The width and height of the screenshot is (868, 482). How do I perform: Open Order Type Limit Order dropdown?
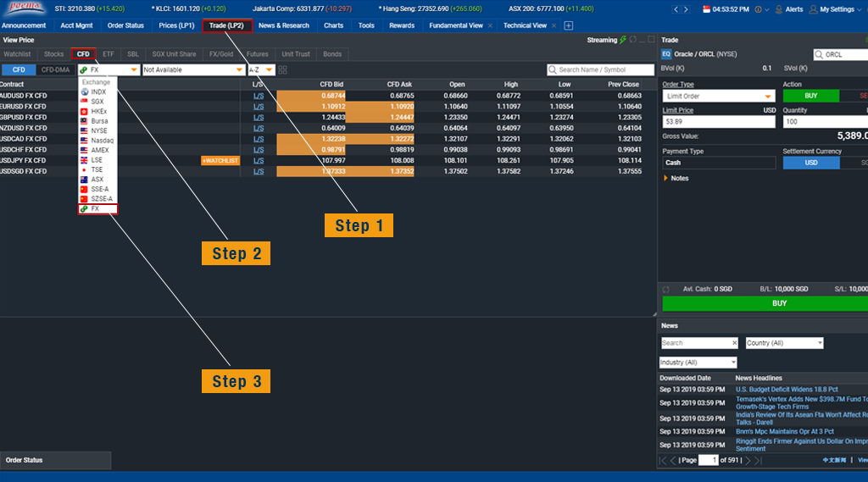[x=719, y=97]
